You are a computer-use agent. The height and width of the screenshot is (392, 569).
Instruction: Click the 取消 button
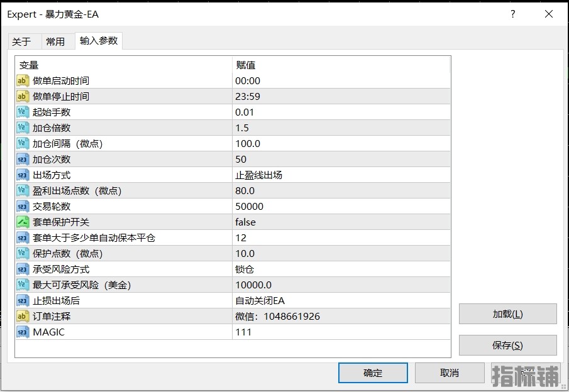pyautogui.click(x=450, y=373)
